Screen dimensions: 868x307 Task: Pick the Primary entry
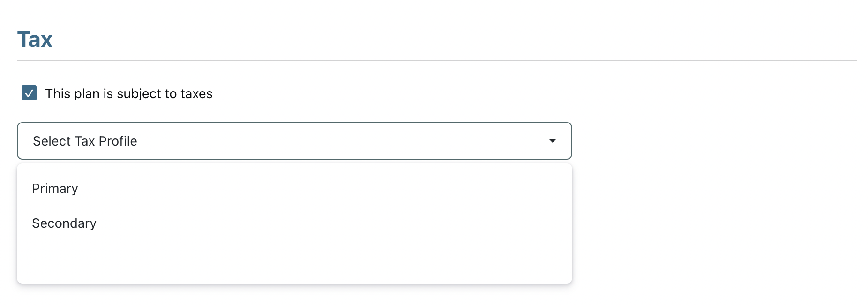click(55, 188)
